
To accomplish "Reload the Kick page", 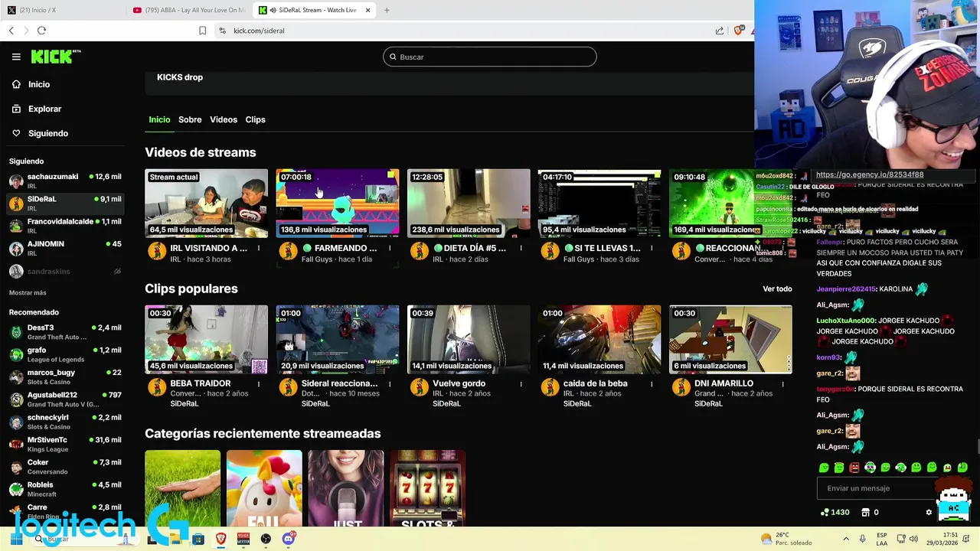I will pyautogui.click(x=41, y=31).
